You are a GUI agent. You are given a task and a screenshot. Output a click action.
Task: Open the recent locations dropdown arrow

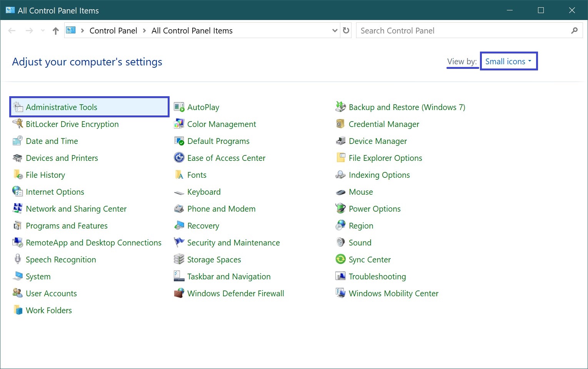click(43, 31)
